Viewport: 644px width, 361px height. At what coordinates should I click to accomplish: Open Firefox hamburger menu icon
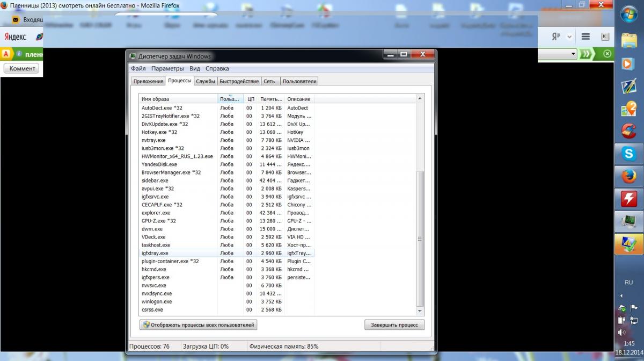point(586,37)
